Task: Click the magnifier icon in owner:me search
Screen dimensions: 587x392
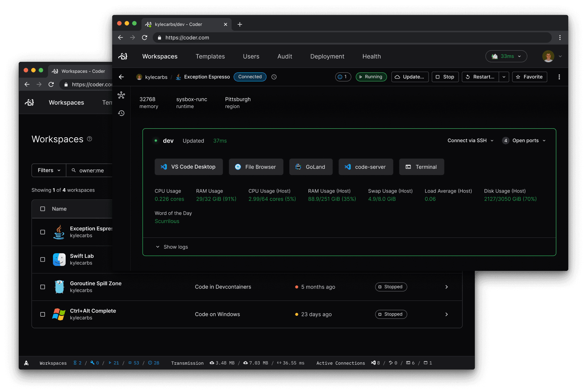Action: [74, 170]
